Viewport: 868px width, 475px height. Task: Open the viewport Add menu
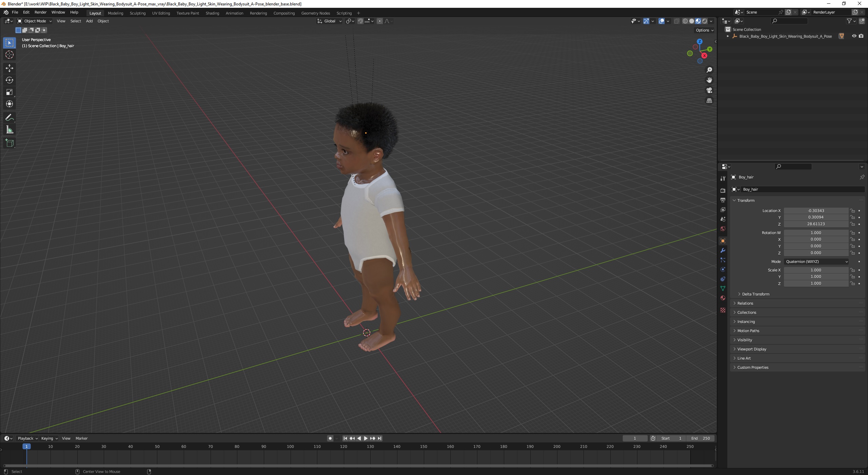click(89, 21)
